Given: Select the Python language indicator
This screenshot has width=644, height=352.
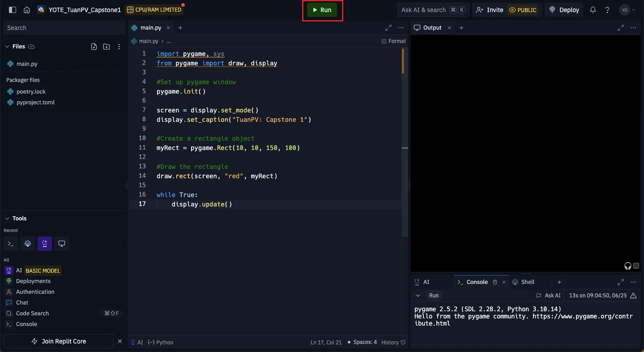Looking at the screenshot, I should click(x=161, y=342).
